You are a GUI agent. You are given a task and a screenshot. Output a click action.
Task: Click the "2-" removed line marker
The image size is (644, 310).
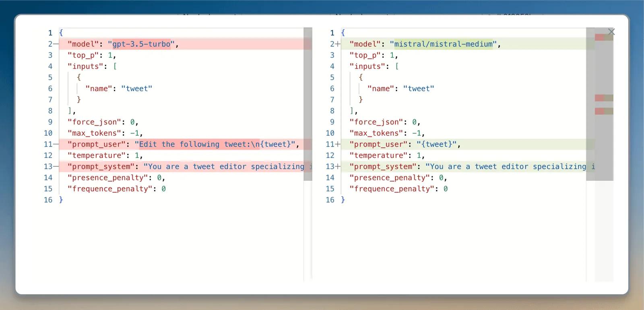point(53,44)
